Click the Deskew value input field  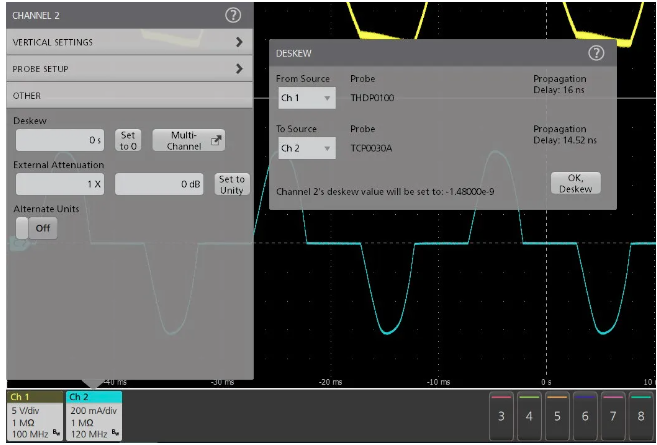tap(61, 141)
